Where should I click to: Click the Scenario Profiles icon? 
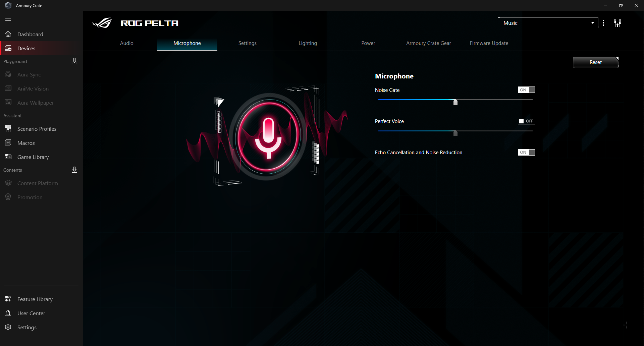click(8, 129)
